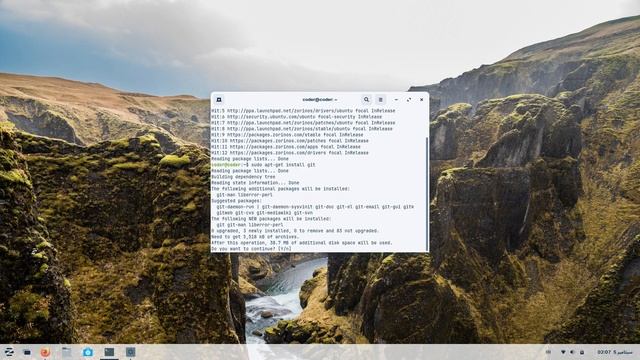
Task: Select the Terminal taskbar icon
Action: pos(109,352)
